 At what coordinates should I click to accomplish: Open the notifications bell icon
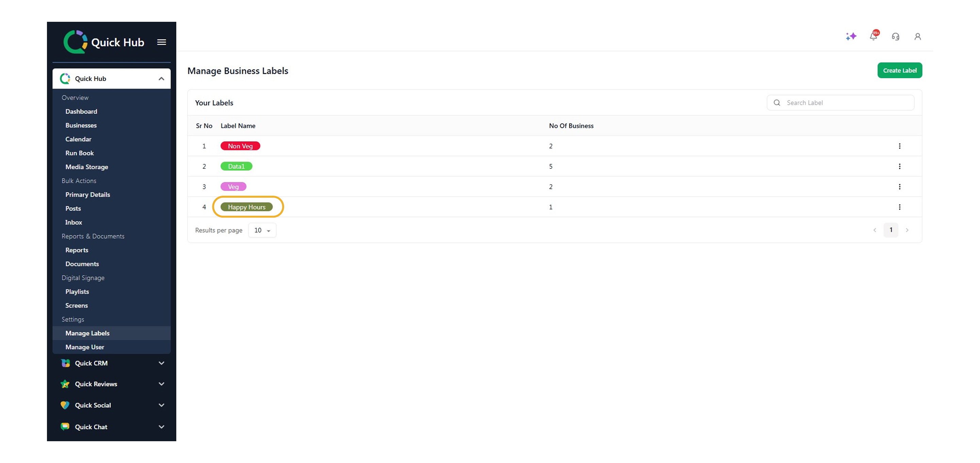pyautogui.click(x=873, y=36)
